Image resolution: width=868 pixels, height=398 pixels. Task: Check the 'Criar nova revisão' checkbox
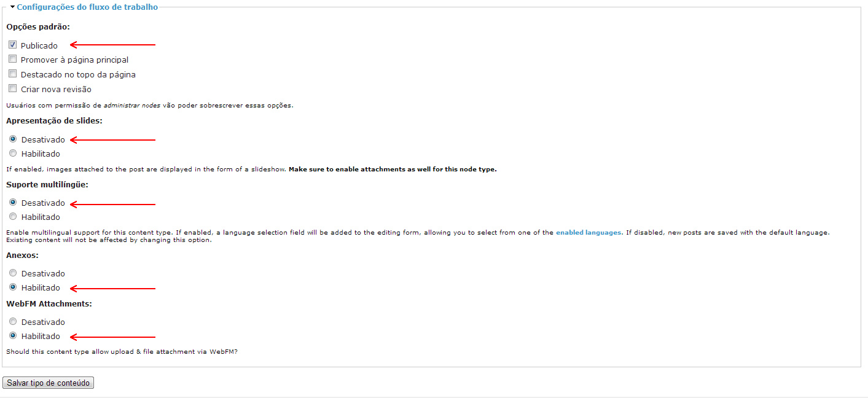point(13,89)
